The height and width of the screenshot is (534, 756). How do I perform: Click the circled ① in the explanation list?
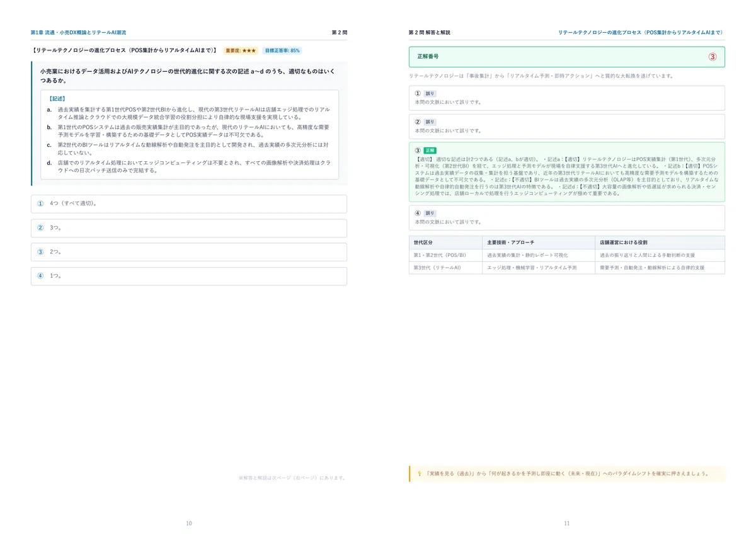pos(418,94)
